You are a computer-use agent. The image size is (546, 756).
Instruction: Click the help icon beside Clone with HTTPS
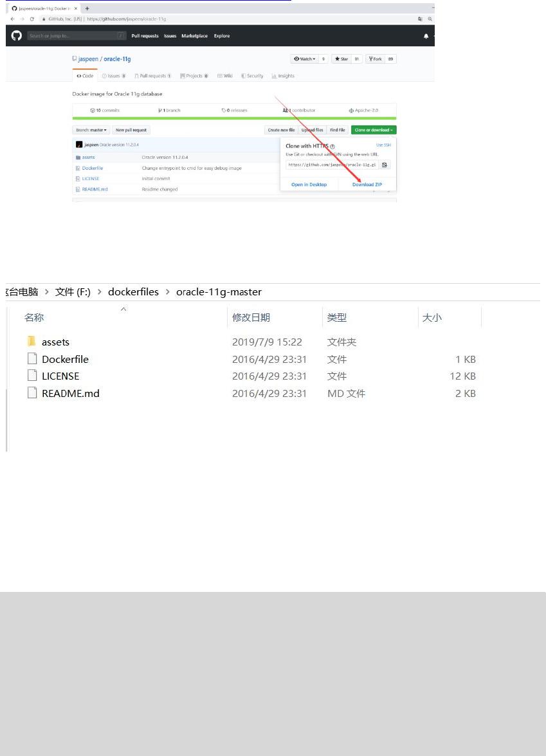332,146
